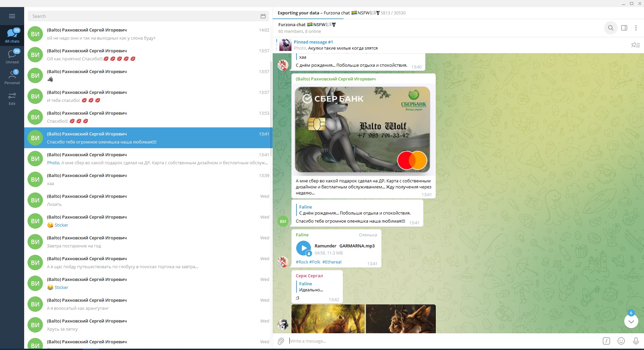Screen dimensions: 644x350
Task: Open the 'хаа' message result
Action: [148, 179]
